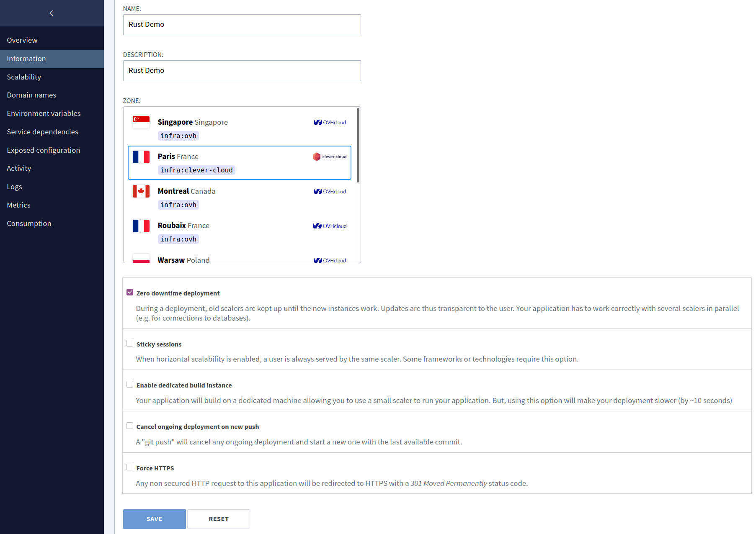Screen dimensions: 756x534
Task: Click the France flag beside Roubaix
Action: click(x=141, y=226)
